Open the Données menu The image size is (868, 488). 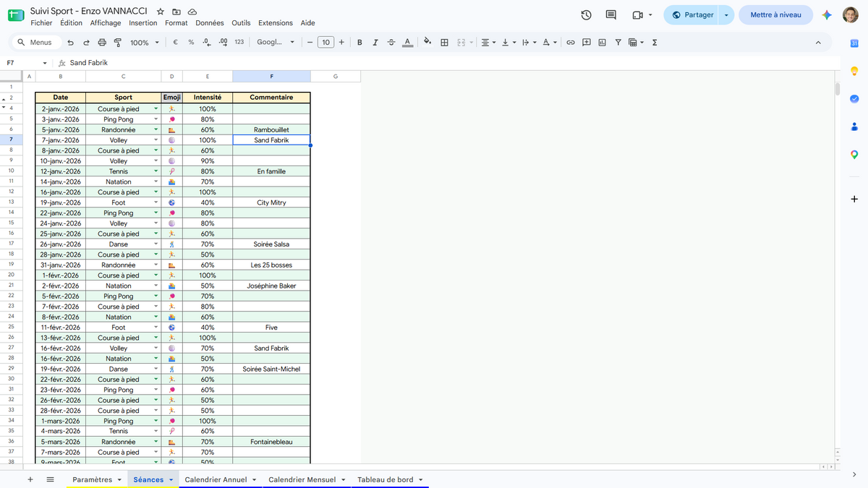[210, 23]
